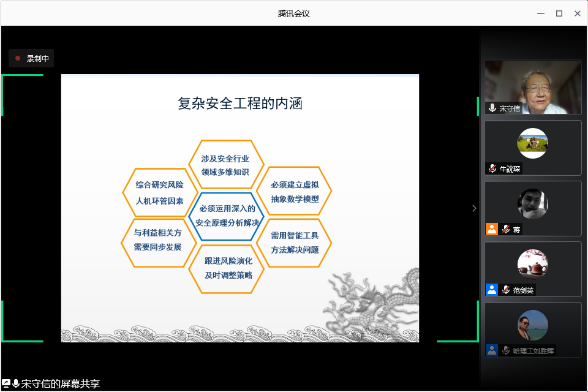Click the 宋守信的屏幕共享 label text

coord(60,384)
